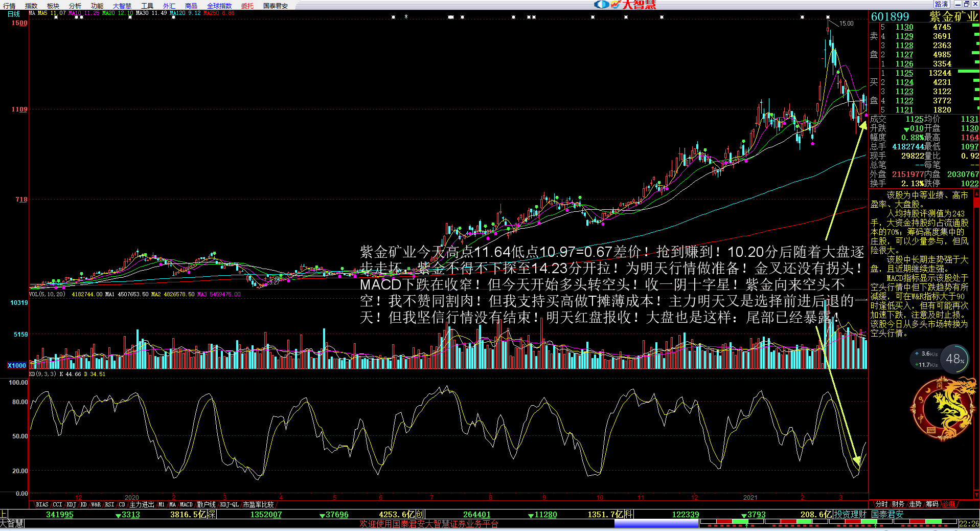Screen dimensions: 980x531
Task: Click stock code 601899 in quote panel
Action: point(890,17)
